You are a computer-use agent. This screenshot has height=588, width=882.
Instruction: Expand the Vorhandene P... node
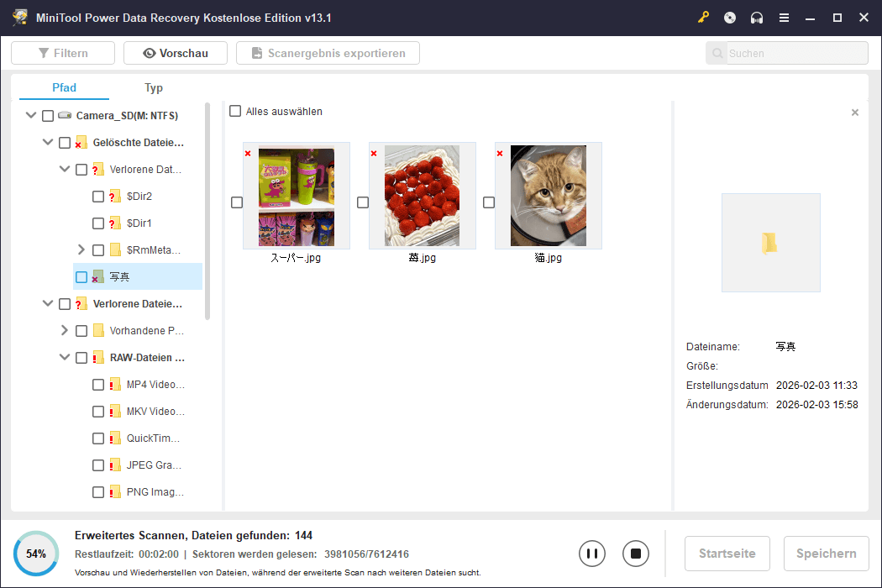(x=64, y=330)
